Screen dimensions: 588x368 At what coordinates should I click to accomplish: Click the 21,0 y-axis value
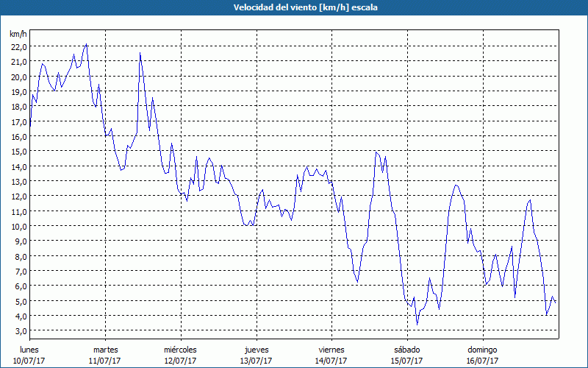click(19, 62)
